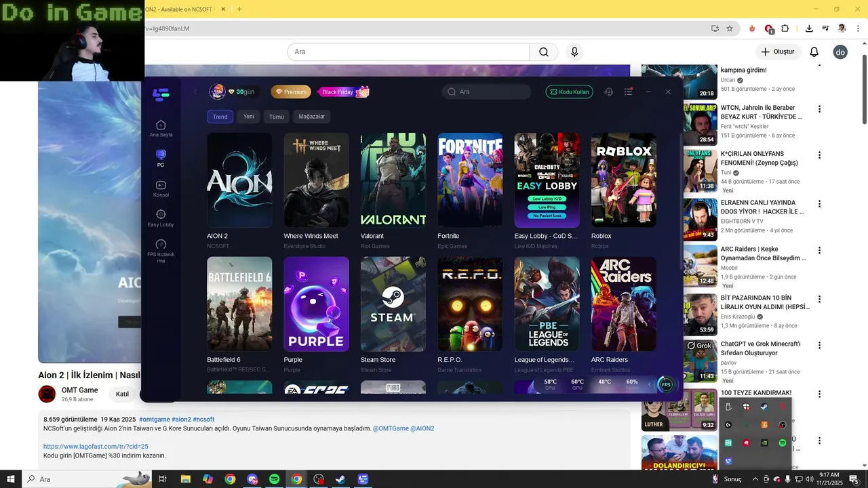Open the Windows notification center

pos(854,479)
